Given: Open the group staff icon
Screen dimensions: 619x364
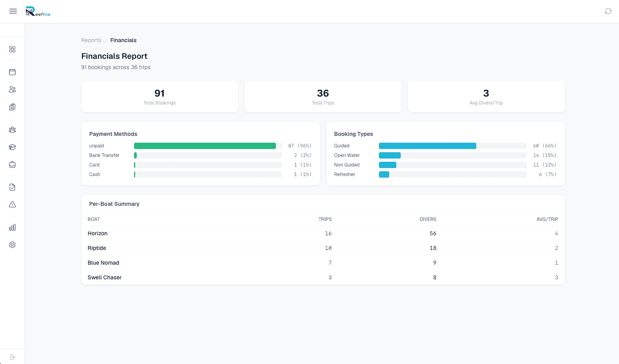Looking at the screenshot, I should point(12,130).
